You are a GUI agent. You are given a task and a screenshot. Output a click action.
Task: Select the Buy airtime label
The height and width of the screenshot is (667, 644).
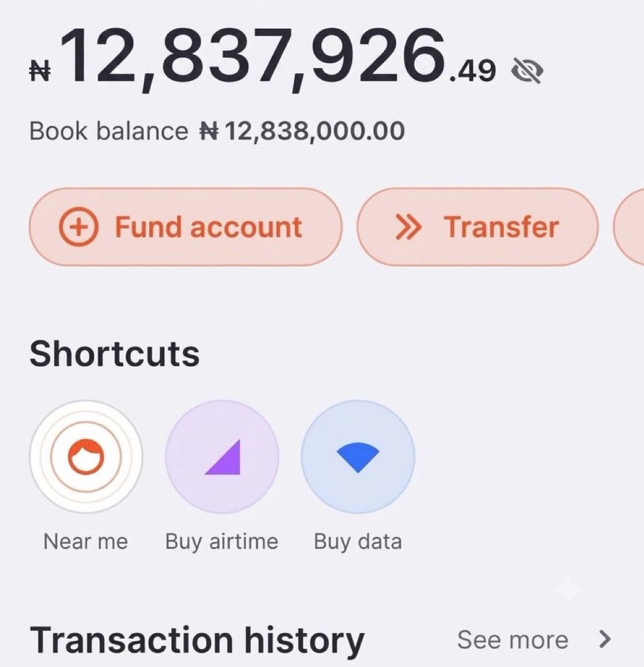click(x=222, y=542)
